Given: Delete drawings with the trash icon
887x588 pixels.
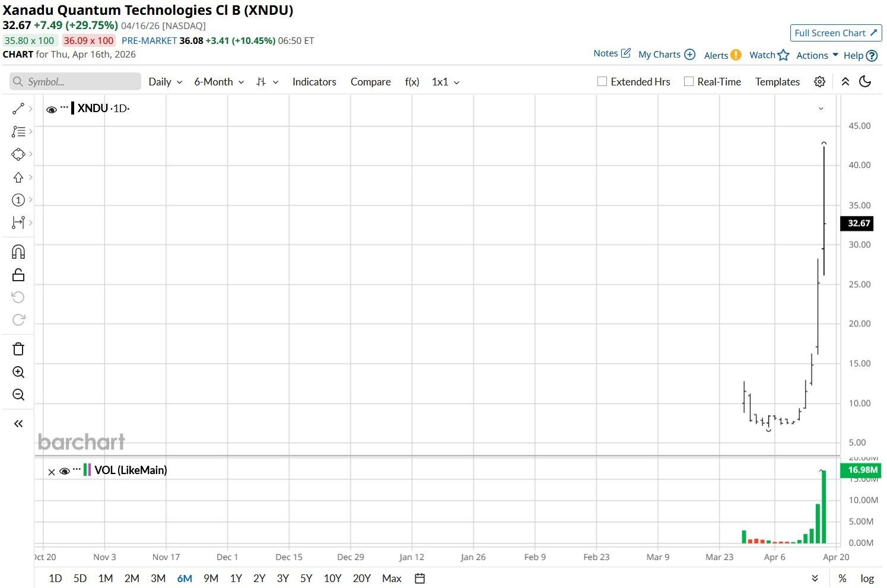Looking at the screenshot, I should [x=18, y=349].
